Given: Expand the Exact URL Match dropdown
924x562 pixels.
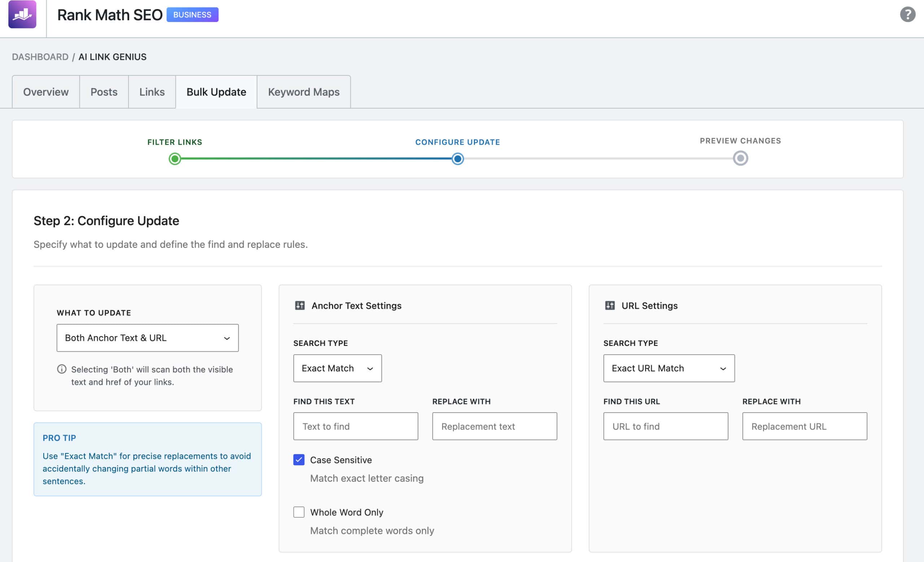Looking at the screenshot, I should tap(669, 368).
